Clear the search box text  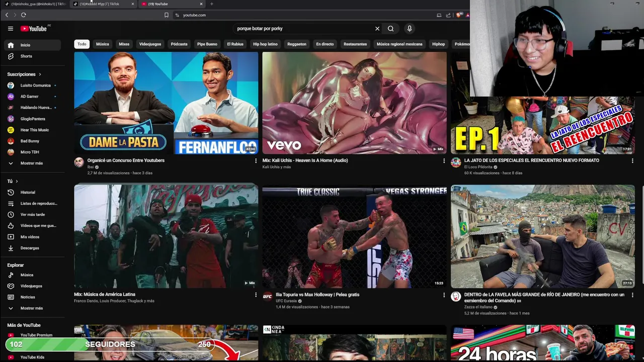coord(377,29)
